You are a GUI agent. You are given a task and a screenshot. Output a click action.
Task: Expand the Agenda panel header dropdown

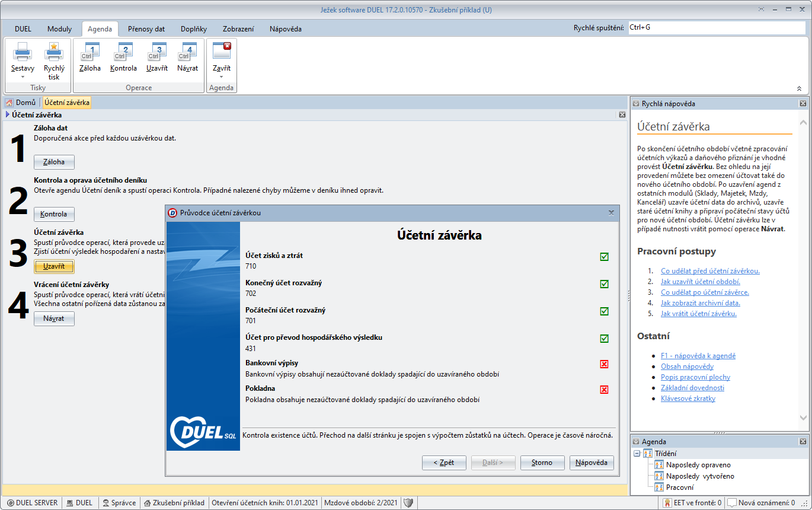(x=636, y=442)
